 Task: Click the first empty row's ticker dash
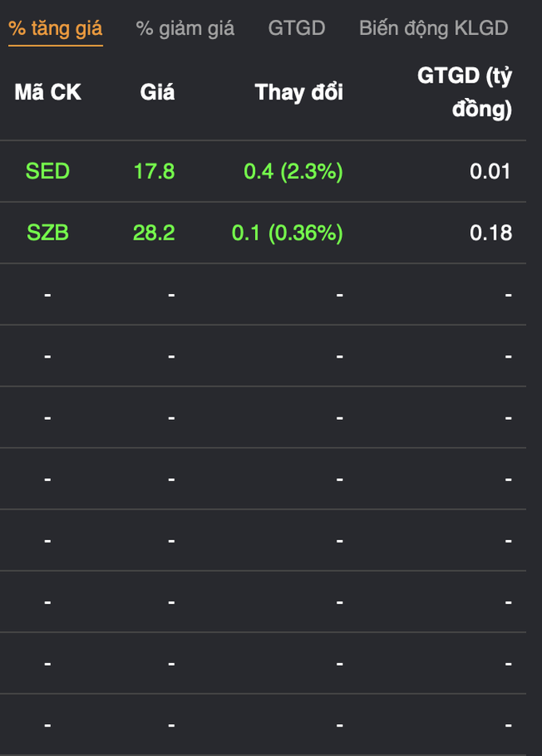[48, 295]
